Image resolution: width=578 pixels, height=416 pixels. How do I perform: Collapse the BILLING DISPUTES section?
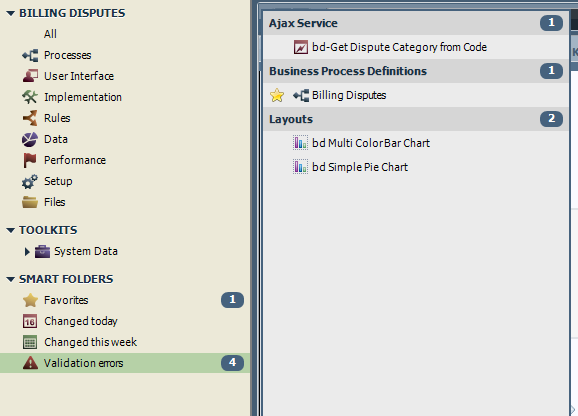[11, 14]
